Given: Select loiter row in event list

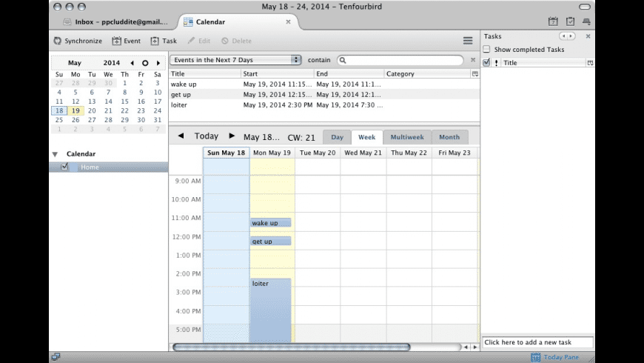Looking at the screenshot, I should pos(324,105).
